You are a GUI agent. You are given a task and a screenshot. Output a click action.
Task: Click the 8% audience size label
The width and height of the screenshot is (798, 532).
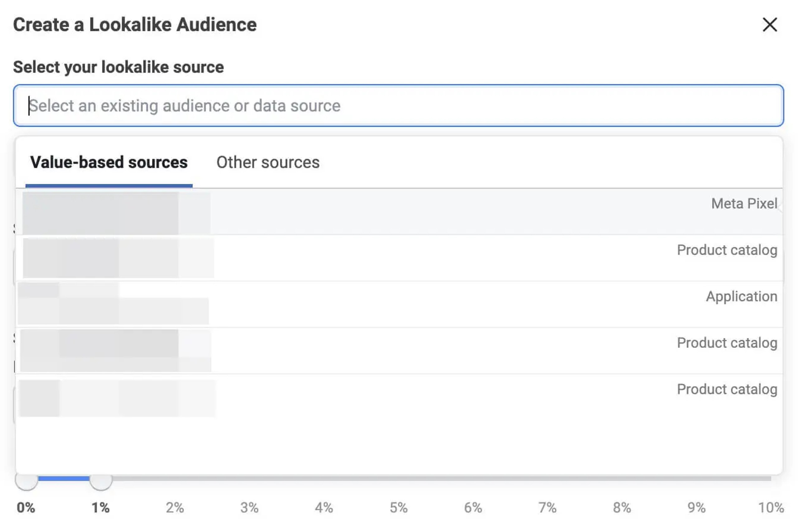point(622,508)
